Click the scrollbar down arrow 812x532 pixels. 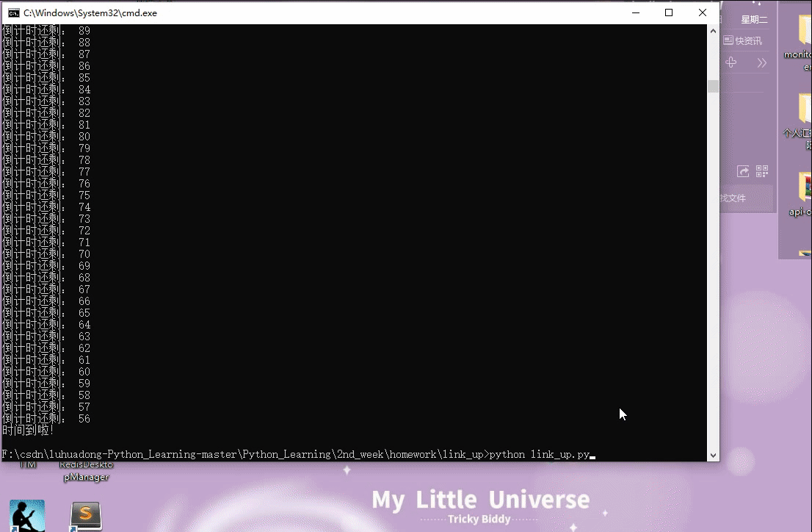tap(713, 454)
